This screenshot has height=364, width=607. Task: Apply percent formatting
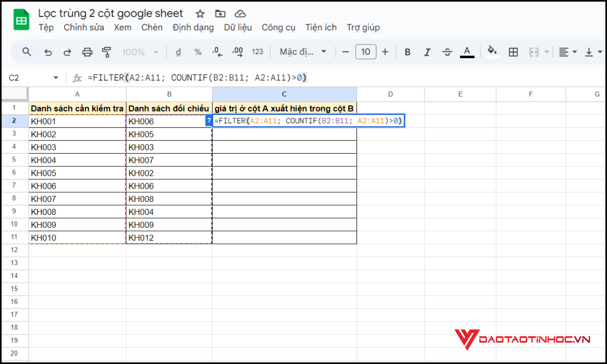[x=198, y=52]
